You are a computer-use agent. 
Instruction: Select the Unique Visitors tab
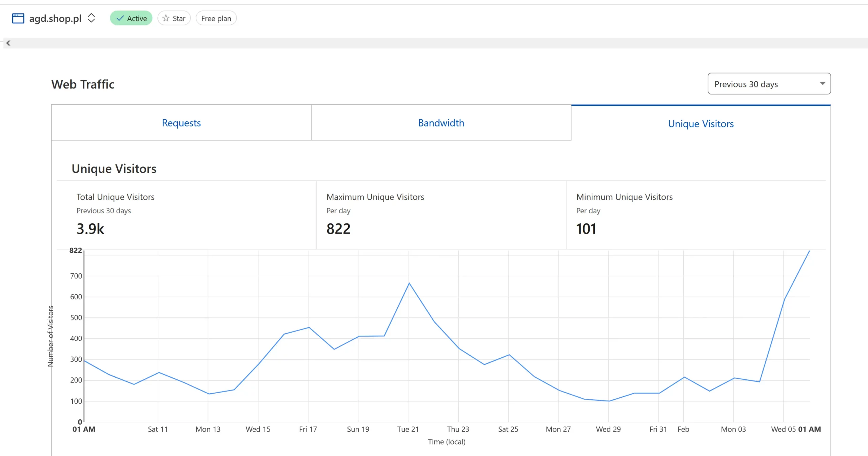click(701, 123)
